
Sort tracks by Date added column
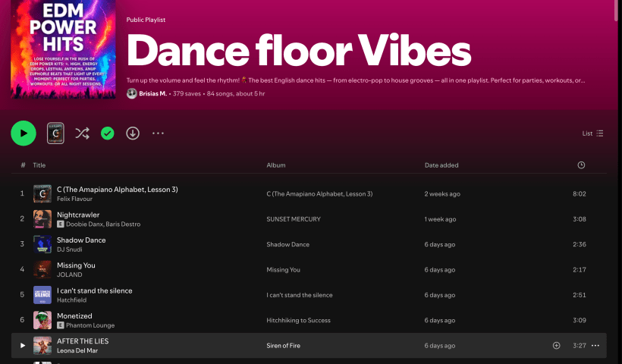[441, 165]
